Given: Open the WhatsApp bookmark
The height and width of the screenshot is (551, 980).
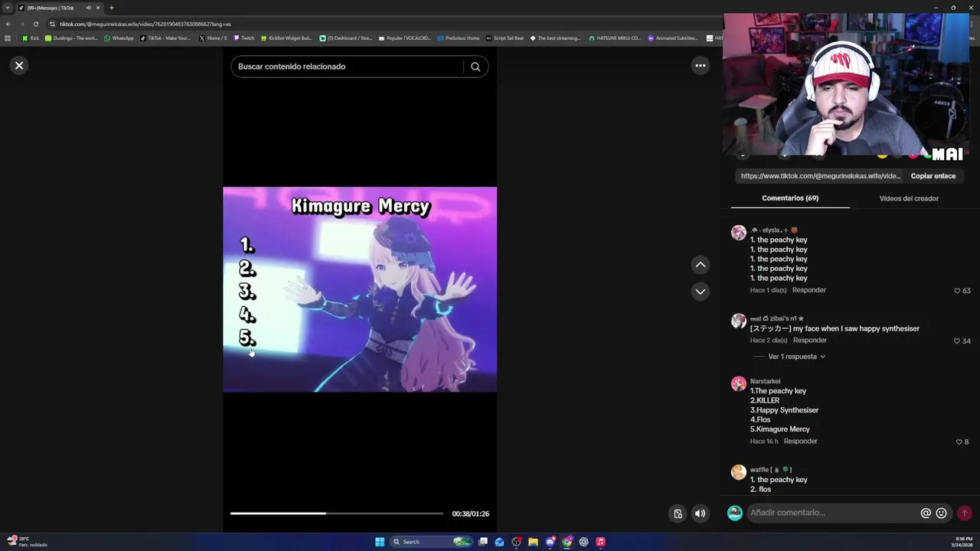Looking at the screenshot, I should [118, 38].
